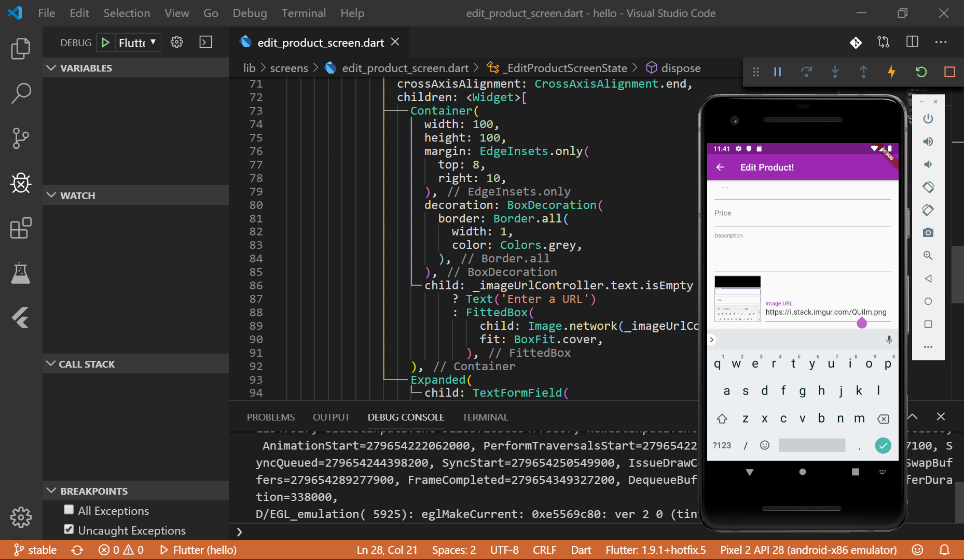
Task: Split the editor to the right
Action: coord(912,42)
